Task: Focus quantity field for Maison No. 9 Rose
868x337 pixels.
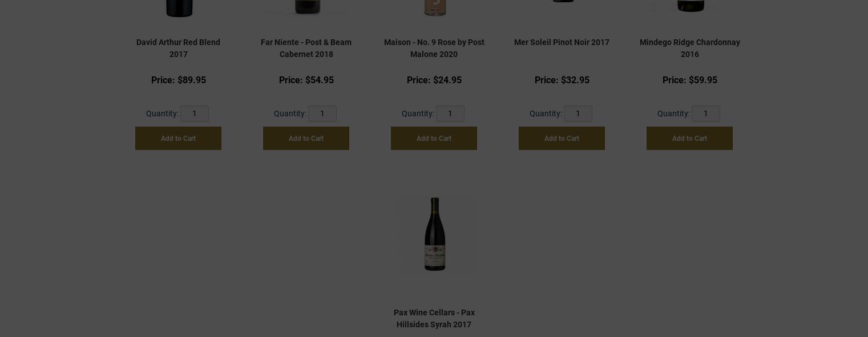Action: [450, 113]
